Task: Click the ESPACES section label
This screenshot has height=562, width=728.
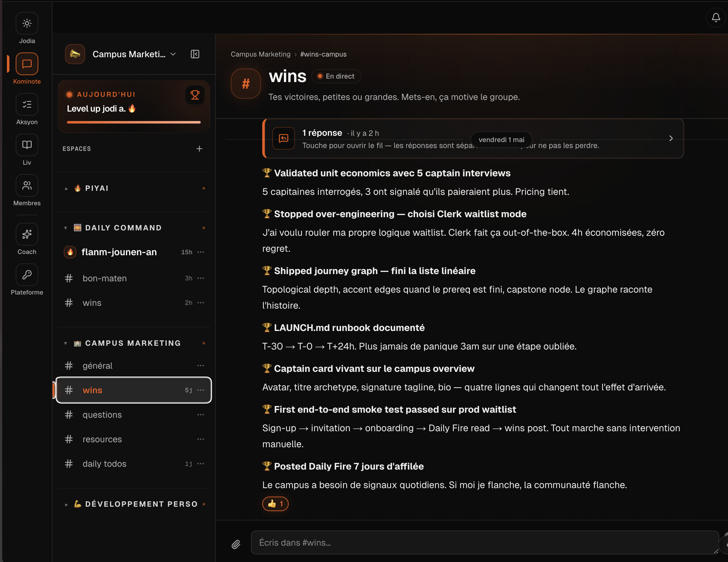Action: coord(77,149)
